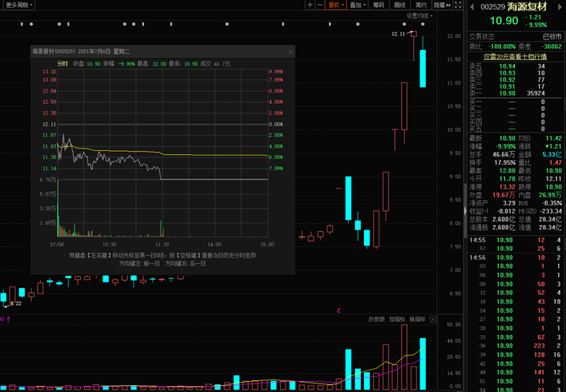Click the 跌停 price 10.90
566x392 pixels.
click(x=554, y=187)
